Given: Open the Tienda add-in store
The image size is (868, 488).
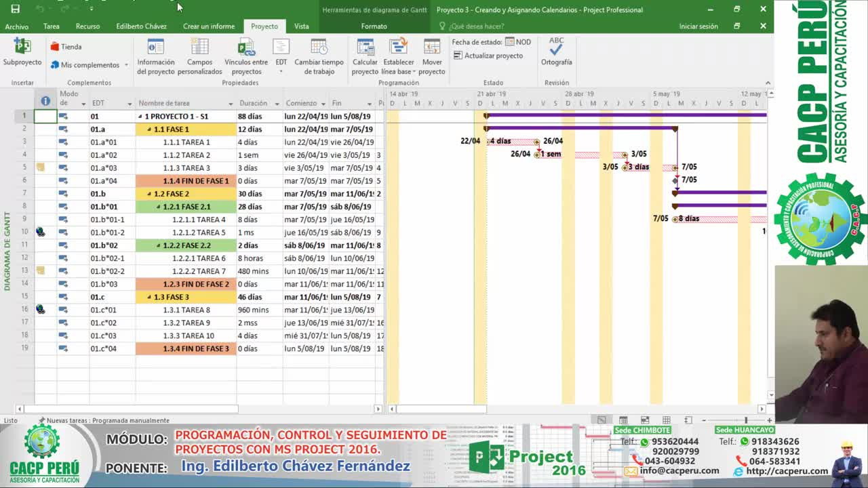Looking at the screenshot, I should tap(66, 47).
